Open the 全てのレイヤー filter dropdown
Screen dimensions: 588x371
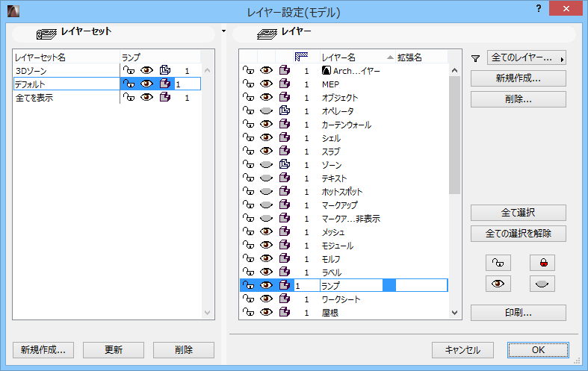click(527, 57)
